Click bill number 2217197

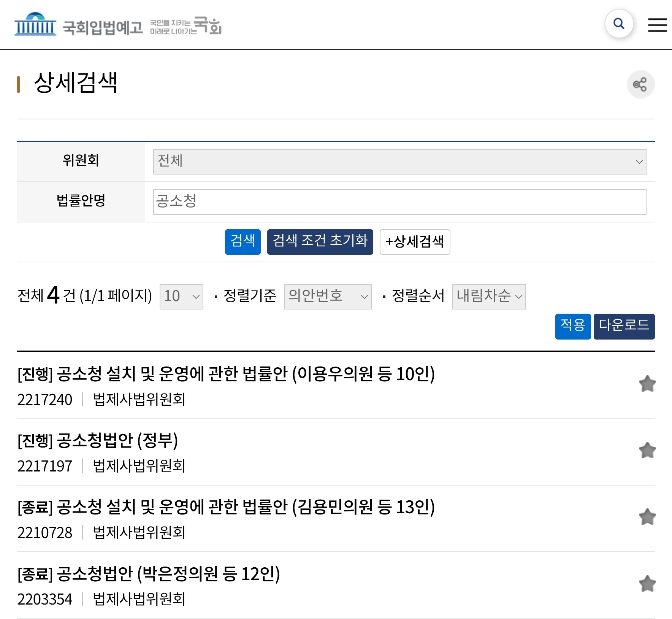[45, 467]
